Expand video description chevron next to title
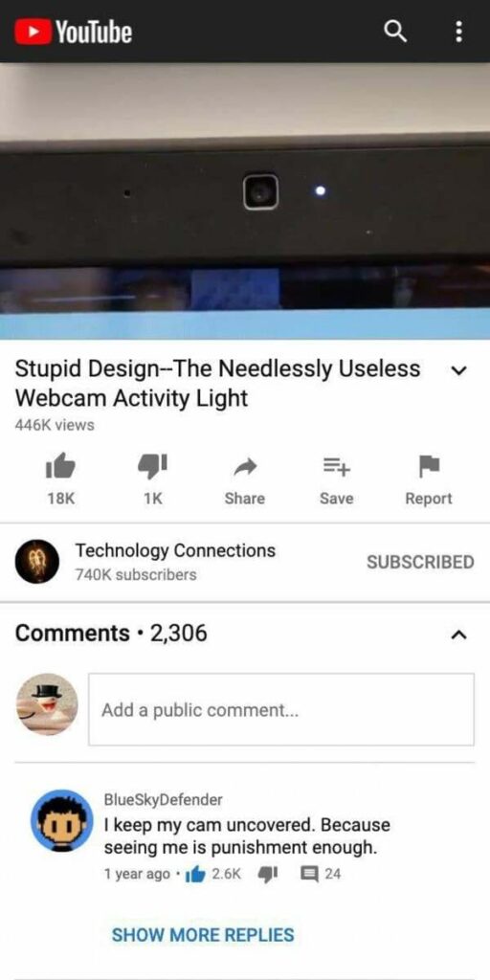The height and width of the screenshot is (980, 490). (x=458, y=370)
